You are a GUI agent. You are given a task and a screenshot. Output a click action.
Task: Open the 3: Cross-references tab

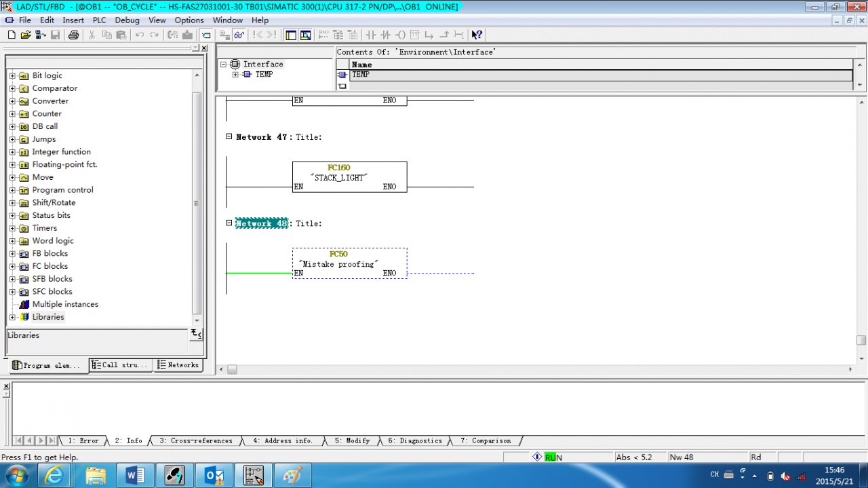[195, 440]
